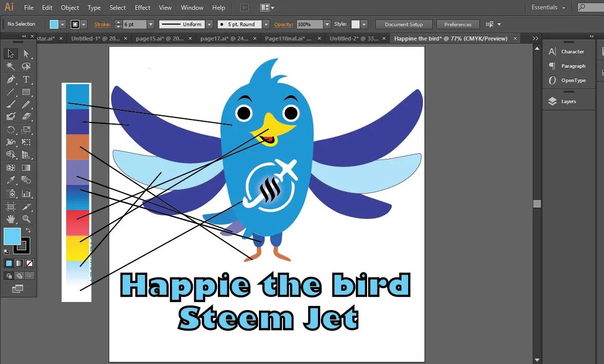Pick the Blend tool
The height and width of the screenshot is (364, 604).
pyautogui.click(x=26, y=180)
